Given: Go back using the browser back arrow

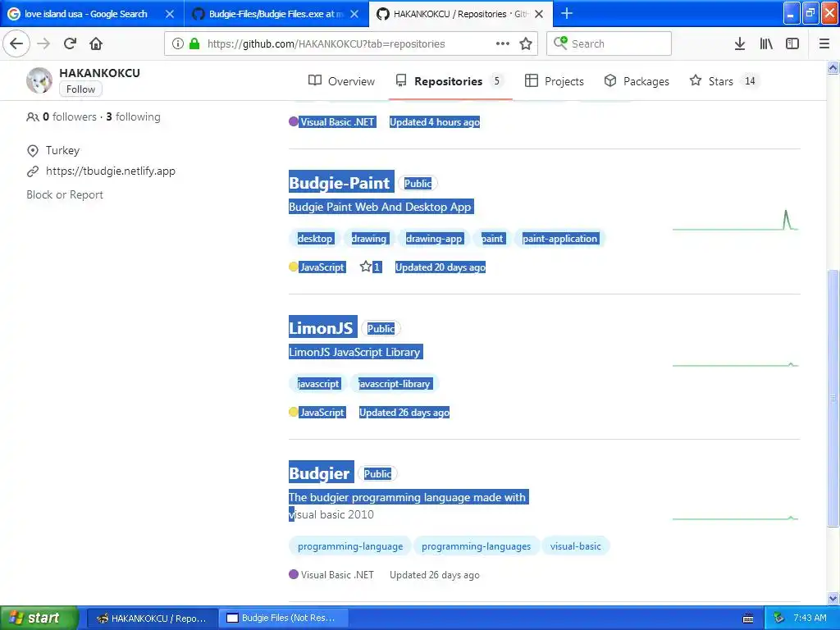Looking at the screenshot, I should (x=16, y=43).
